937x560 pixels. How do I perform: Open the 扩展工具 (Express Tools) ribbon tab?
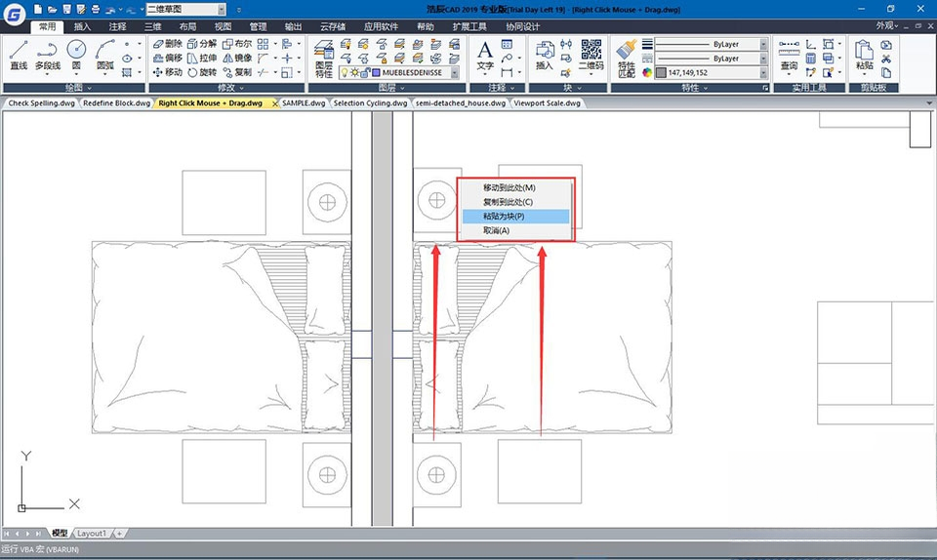tap(469, 27)
